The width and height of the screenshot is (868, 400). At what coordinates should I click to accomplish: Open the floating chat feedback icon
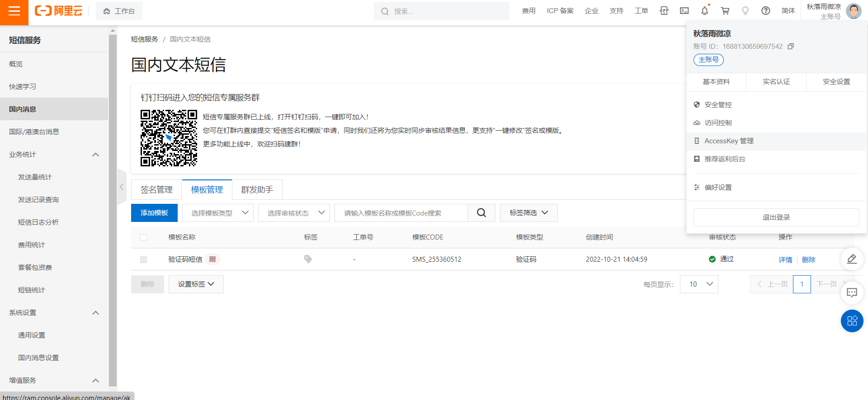852,293
